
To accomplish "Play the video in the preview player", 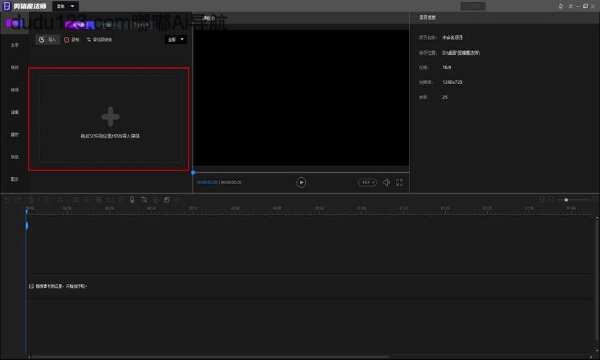I will coord(301,182).
